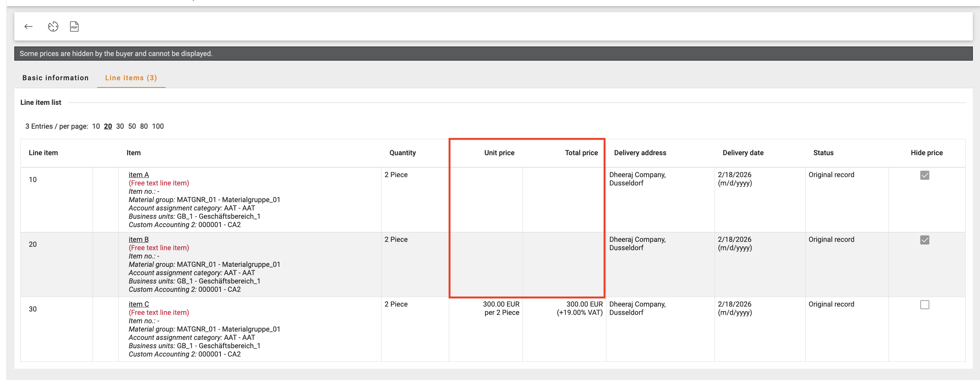Click the Status column header
980x380 pixels.
[823, 153]
